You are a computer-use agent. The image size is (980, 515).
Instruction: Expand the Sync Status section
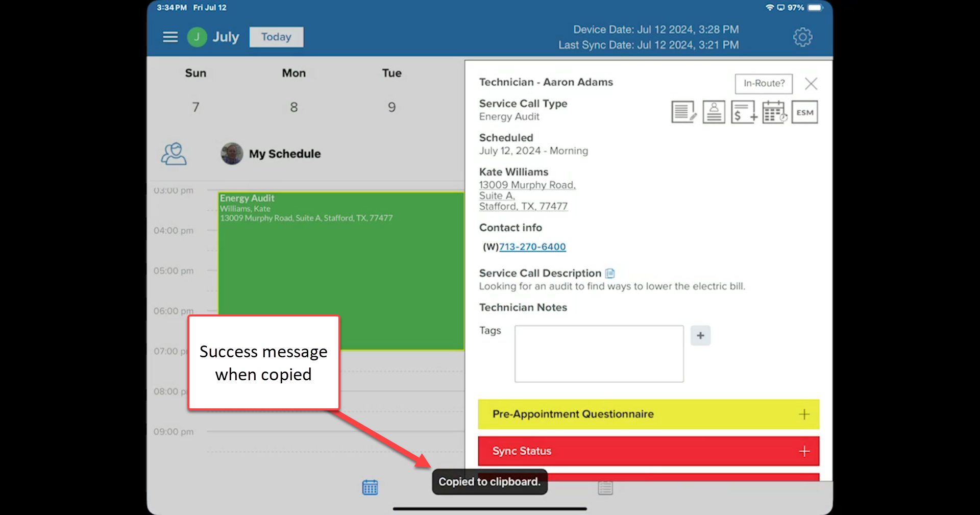point(648,451)
